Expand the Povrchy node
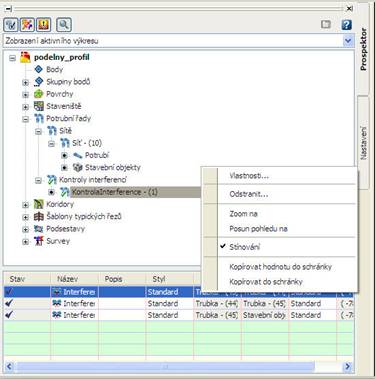Viewport: 375px width, 379px height. coord(25,95)
